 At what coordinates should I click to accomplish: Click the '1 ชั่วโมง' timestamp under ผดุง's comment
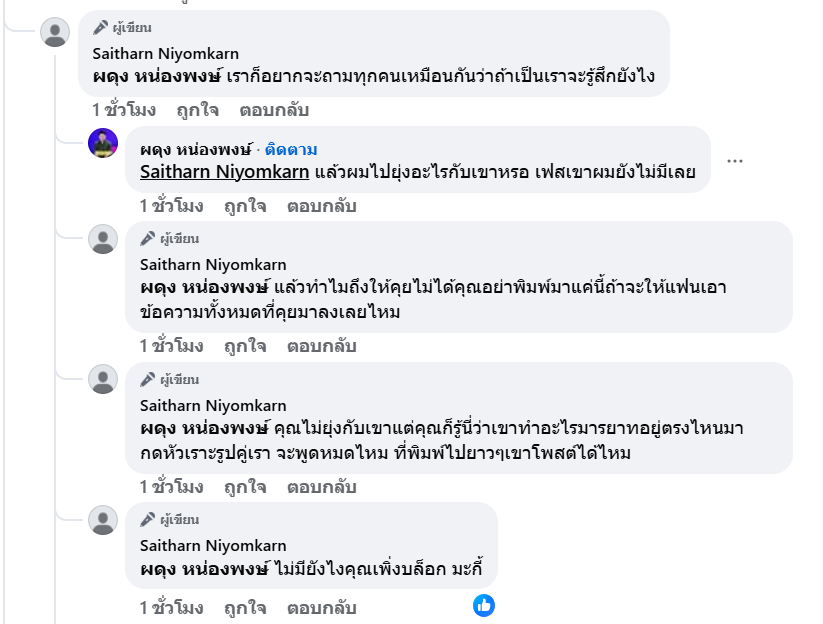tap(171, 206)
